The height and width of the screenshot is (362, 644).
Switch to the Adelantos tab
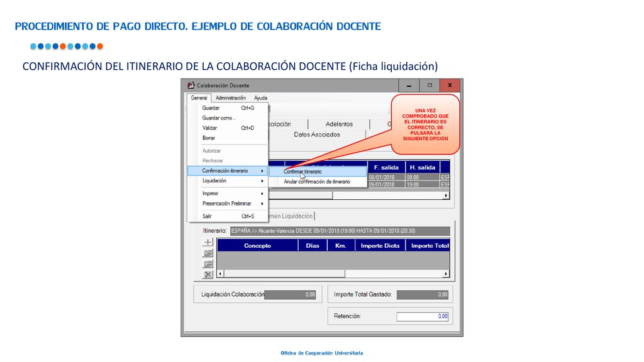coord(339,124)
